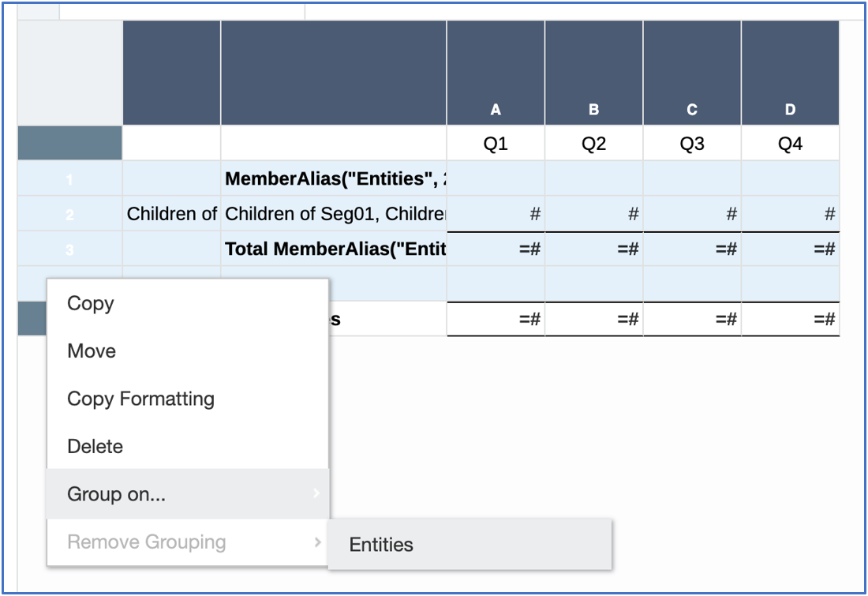Screen dimensions: 868x596
Task: Expand the Group on... submenu arrow
Action: click(x=316, y=494)
